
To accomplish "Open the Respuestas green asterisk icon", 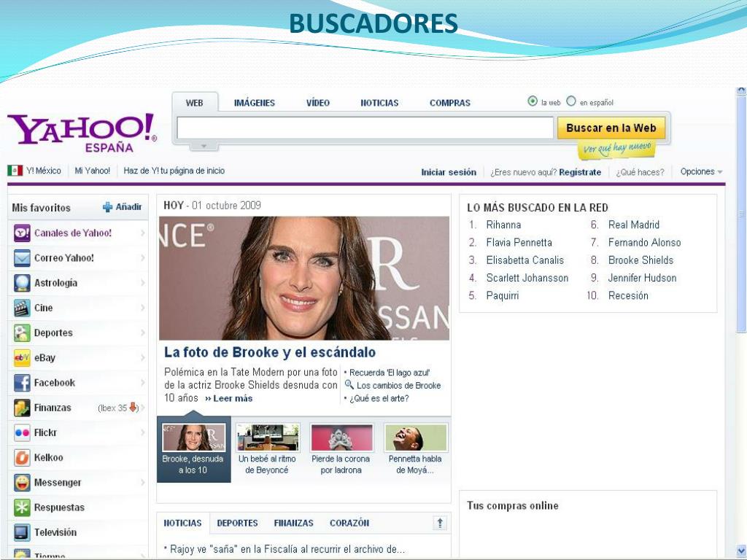I will [x=22, y=507].
